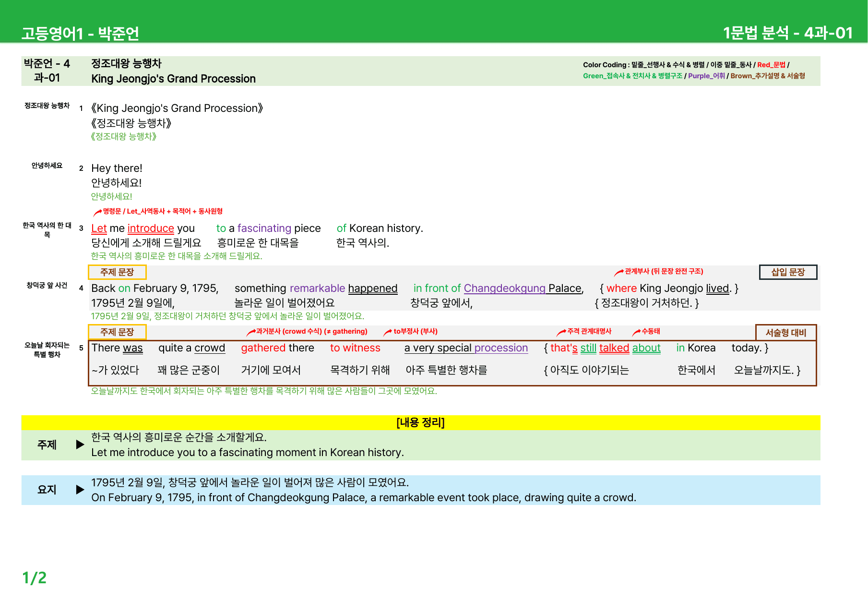The height and width of the screenshot is (614, 868).
Task: Click the yellow [내용 정리] banner
Action: point(421,422)
